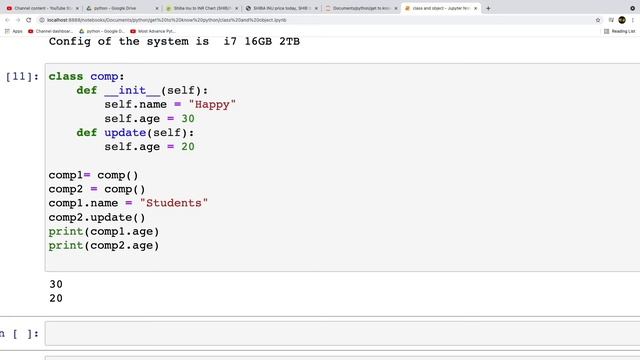
Task: Click the 'def update(self):' line
Action: pyautogui.click(x=135, y=133)
